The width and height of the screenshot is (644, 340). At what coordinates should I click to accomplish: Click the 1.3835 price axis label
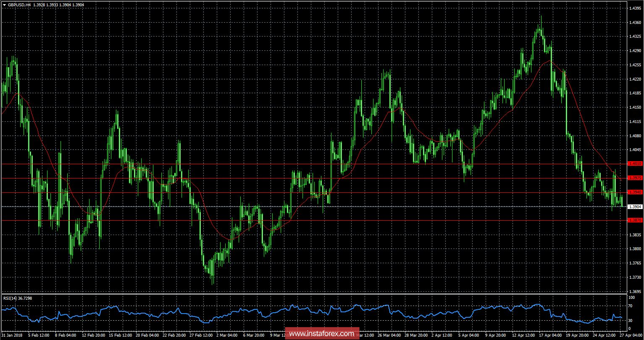pos(635,235)
